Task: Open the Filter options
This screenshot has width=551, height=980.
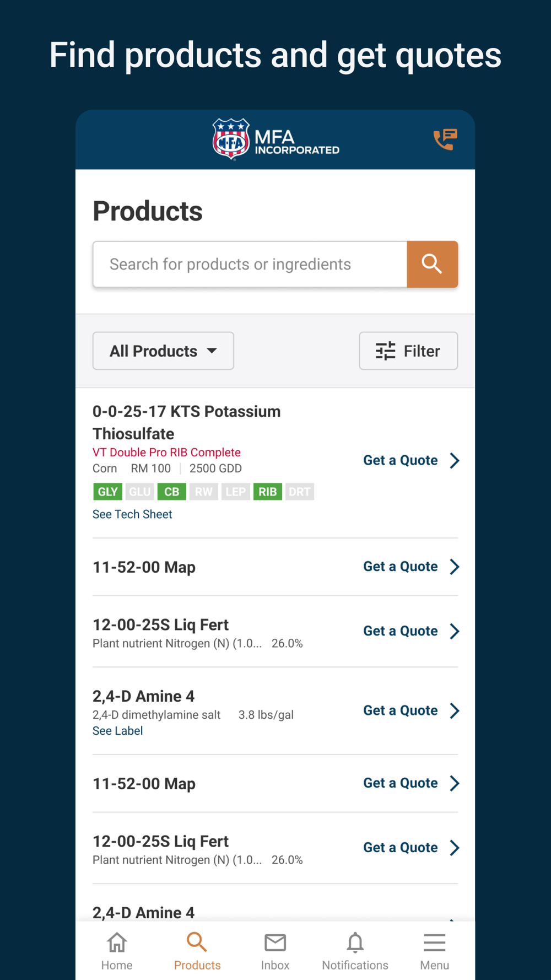Action: 408,351
